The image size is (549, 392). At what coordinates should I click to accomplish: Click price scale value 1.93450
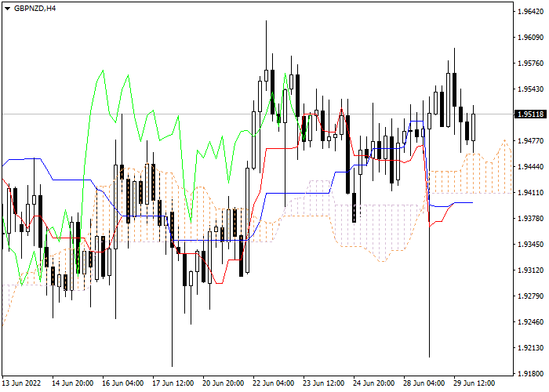530,245
